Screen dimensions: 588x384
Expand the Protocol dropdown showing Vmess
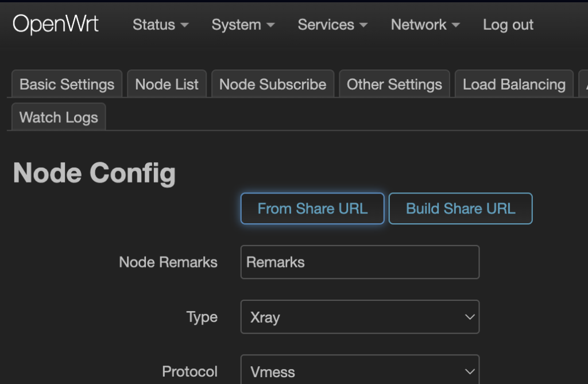click(359, 371)
